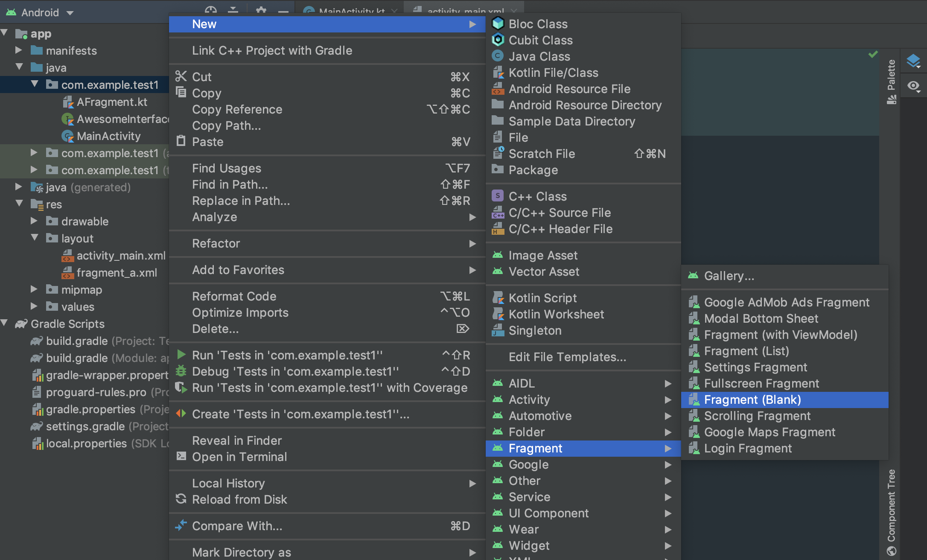Click the Cubit Class icon

coord(498,40)
